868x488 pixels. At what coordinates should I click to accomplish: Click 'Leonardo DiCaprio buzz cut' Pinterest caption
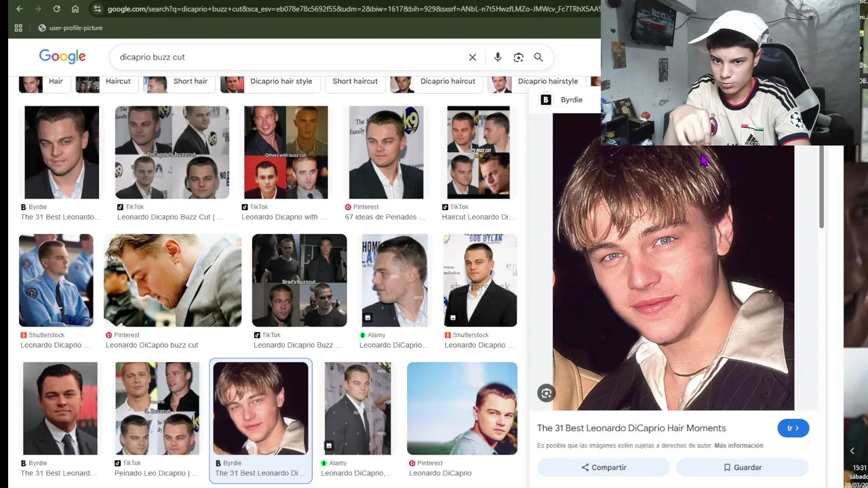coord(152,345)
